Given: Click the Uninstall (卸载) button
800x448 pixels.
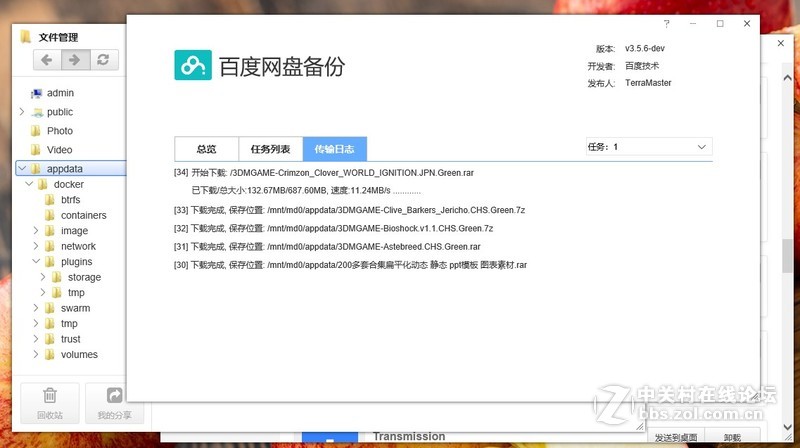Looking at the screenshot, I should click(732, 437).
